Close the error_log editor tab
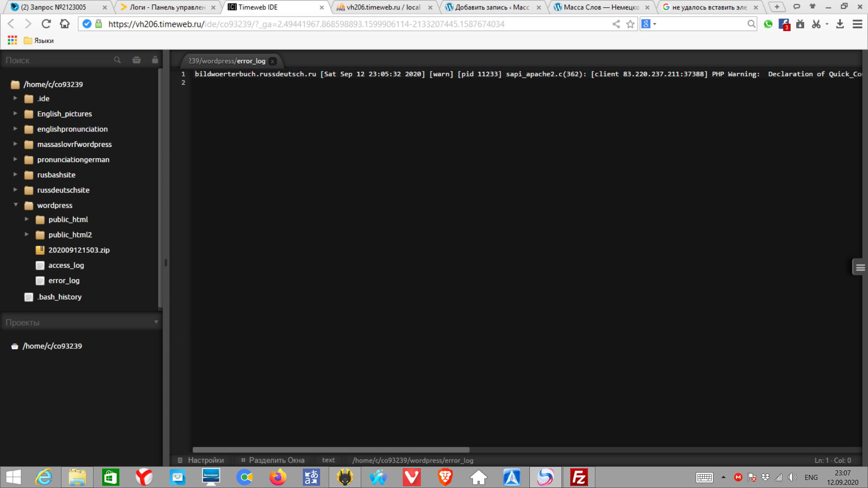Screen dimensions: 868x488 (x=272, y=61)
